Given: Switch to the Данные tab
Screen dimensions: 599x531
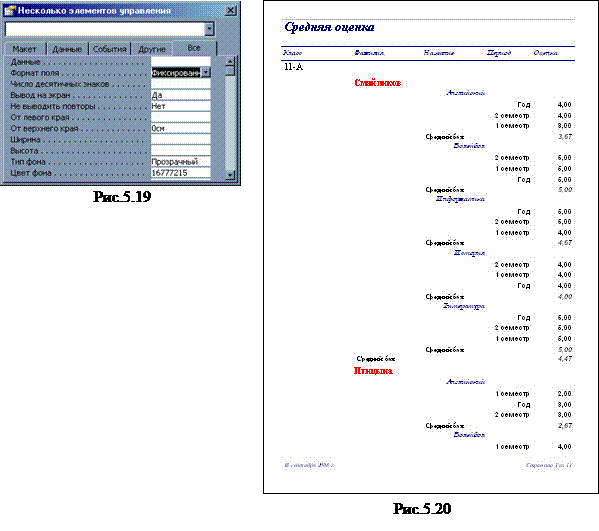Looking at the screenshot, I should (67, 49).
